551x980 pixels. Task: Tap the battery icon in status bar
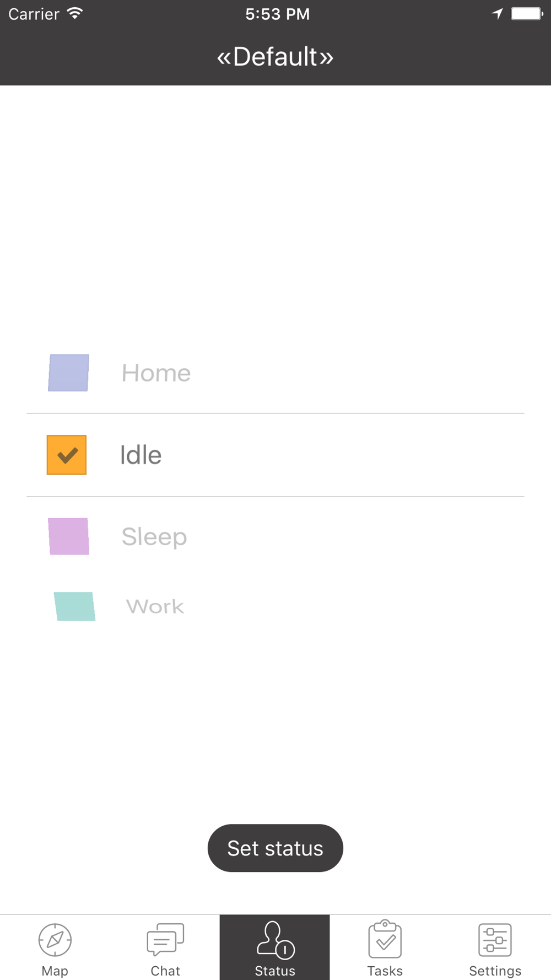click(527, 14)
